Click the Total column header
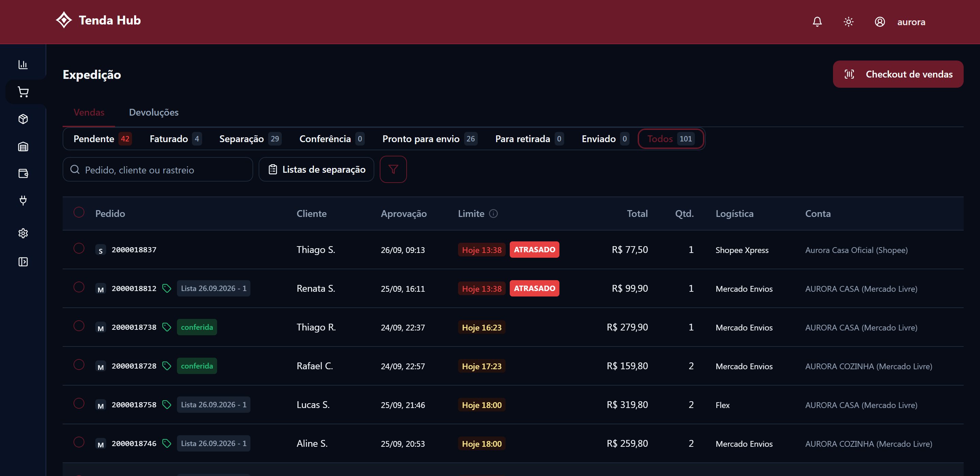The height and width of the screenshot is (476, 980). 637,214
